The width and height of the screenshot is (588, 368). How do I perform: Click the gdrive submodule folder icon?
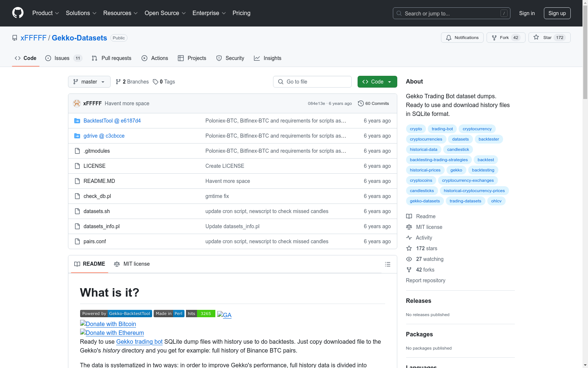[x=77, y=136]
